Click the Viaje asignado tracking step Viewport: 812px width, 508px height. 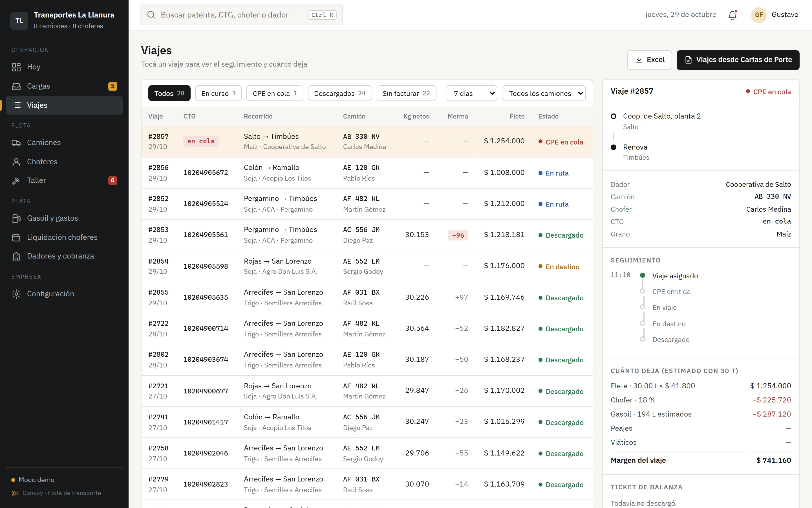pos(675,276)
